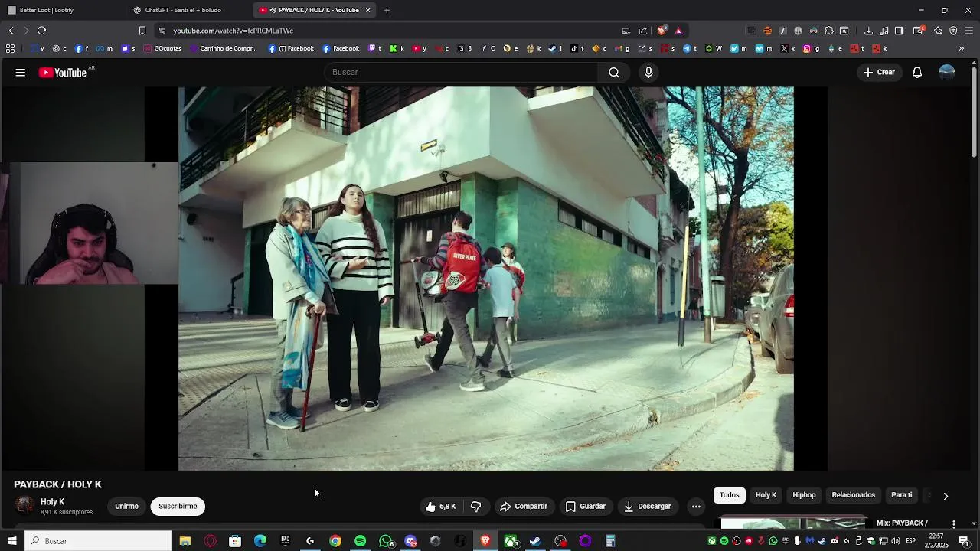
Task: Bookmark this page in address bar
Action: [142, 31]
